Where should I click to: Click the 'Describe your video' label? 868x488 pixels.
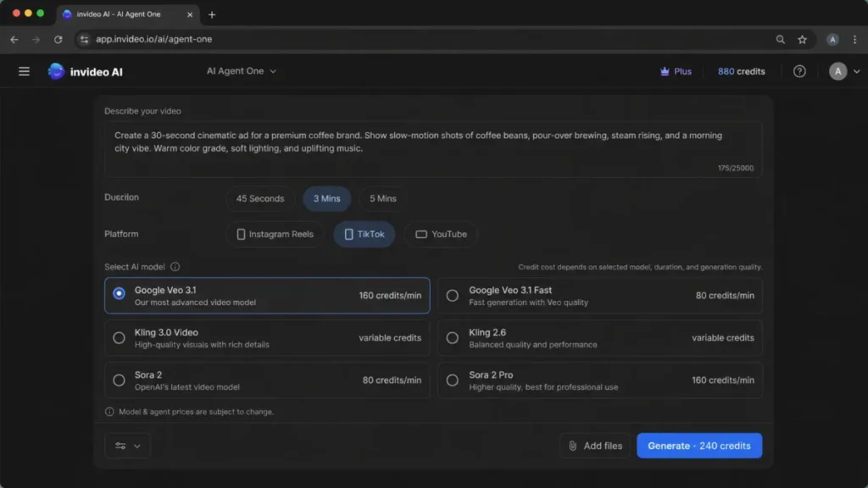(142, 111)
